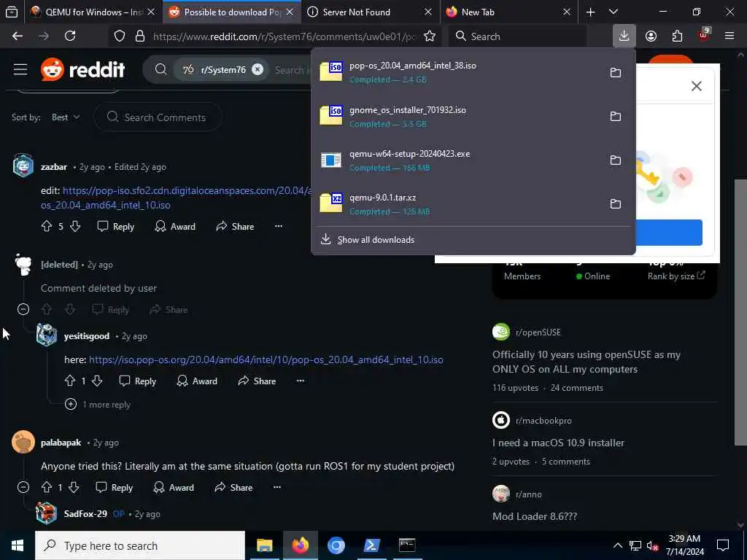Open Firefox application hamburger menu
This screenshot has width=747, height=560.
pyautogui.click(x=729, y=36)
